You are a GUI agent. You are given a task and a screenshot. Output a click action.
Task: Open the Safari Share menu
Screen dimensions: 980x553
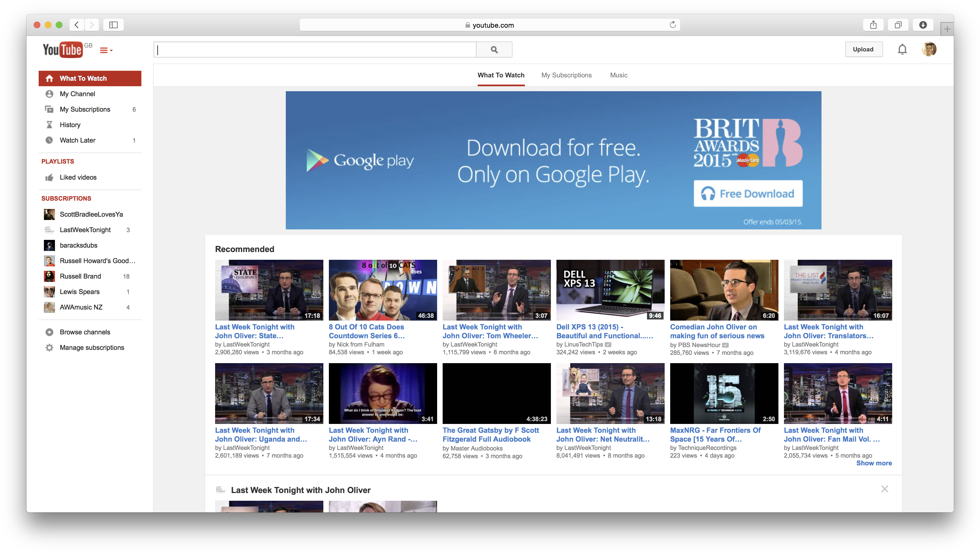tap(873, 25)
